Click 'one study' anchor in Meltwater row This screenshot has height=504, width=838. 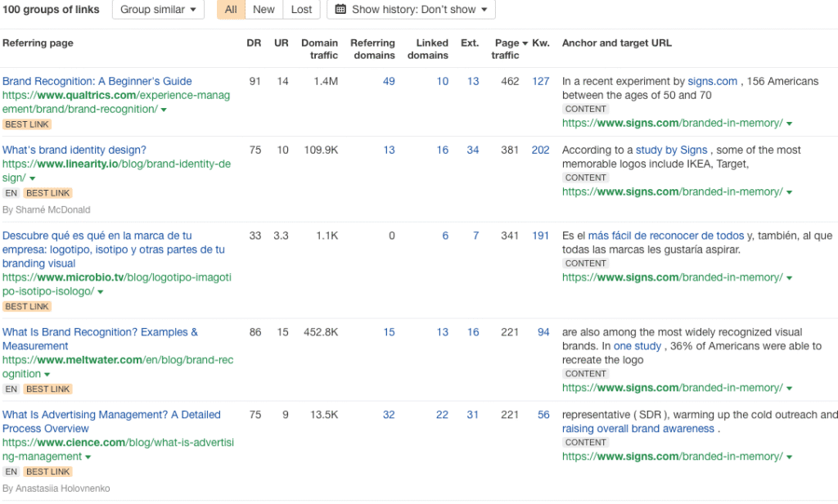coord(637,346)
